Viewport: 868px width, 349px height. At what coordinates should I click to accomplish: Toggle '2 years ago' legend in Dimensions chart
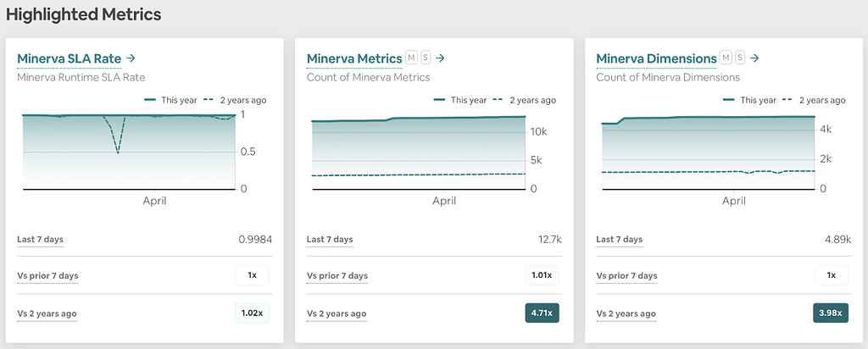pyautogui.click(x=814, y=100)
